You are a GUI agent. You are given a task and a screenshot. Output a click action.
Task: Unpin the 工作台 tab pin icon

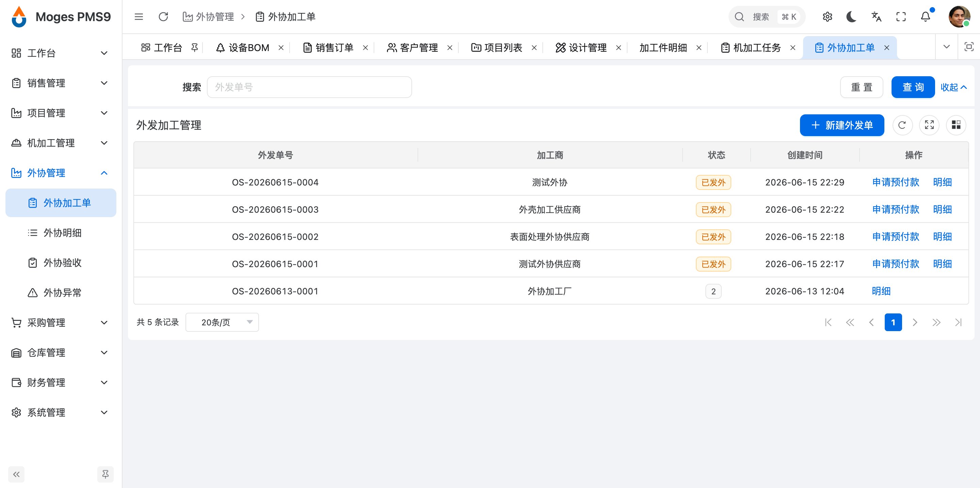[x=194, y=48]
